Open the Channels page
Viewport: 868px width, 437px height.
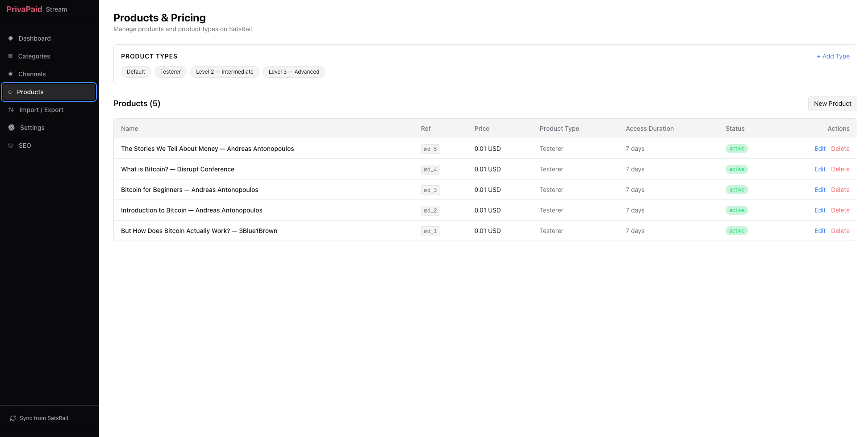pos(49,74)
